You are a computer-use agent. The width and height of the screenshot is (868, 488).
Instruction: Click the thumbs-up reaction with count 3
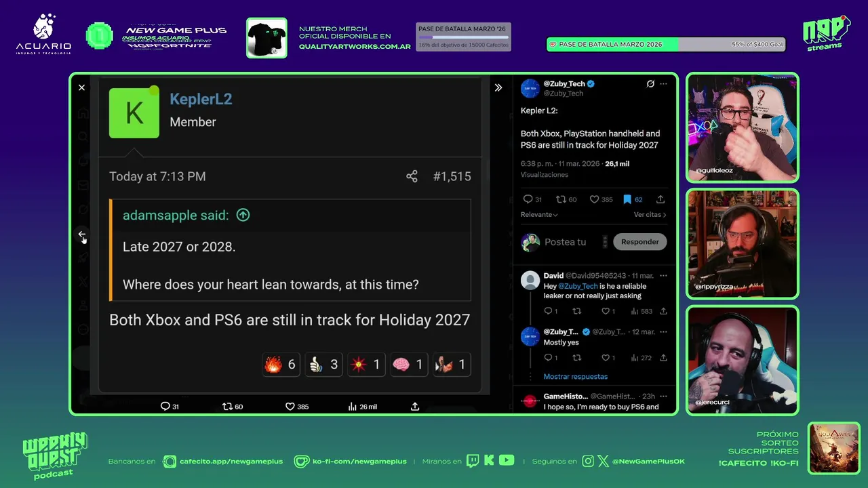[323, 365]
